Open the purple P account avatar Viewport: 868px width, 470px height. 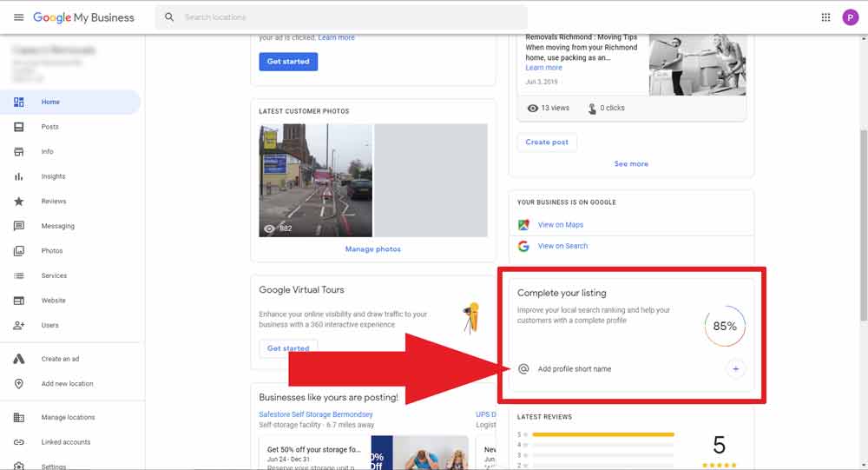click(x=850, y=17)
